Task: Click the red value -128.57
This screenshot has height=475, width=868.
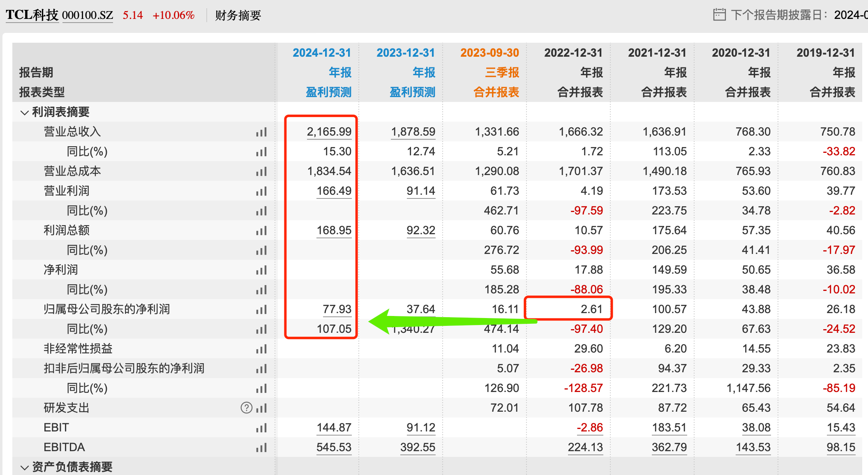Action: coord(583,388)
